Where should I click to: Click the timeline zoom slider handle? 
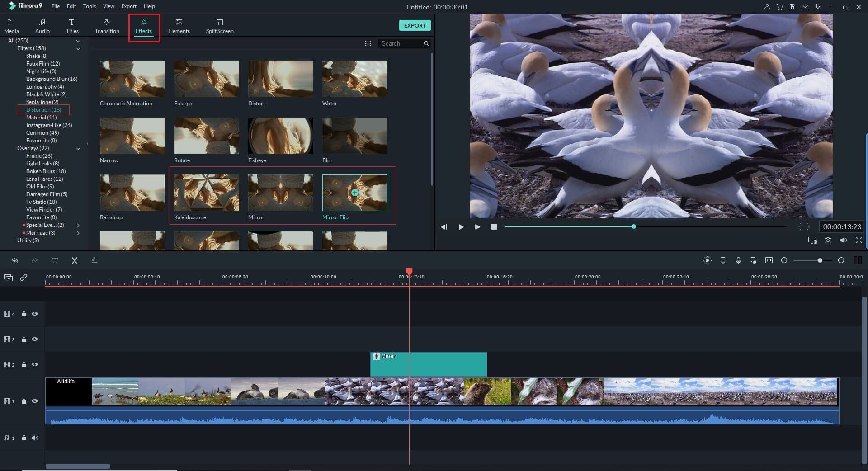pyautogui.click(x=820, y=260)
